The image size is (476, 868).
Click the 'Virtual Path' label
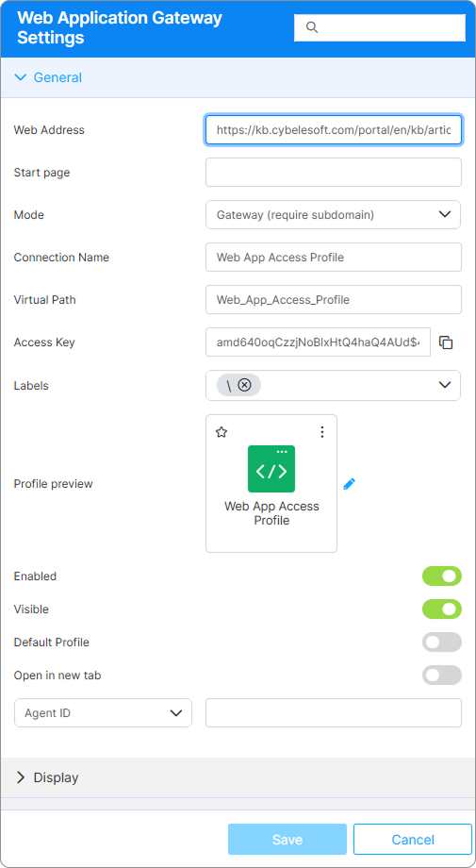coord(45,299)
